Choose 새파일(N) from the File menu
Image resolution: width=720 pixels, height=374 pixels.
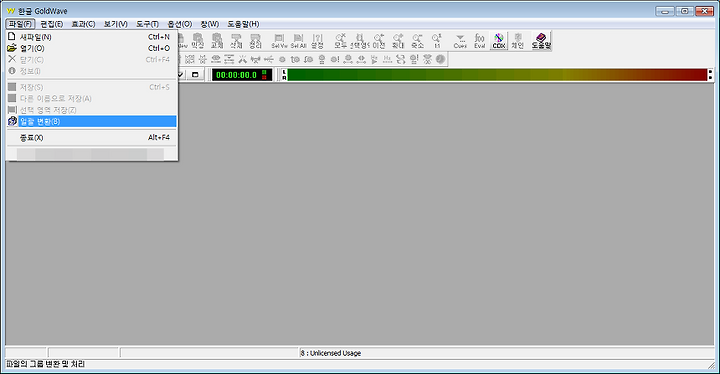coord(91,37)
